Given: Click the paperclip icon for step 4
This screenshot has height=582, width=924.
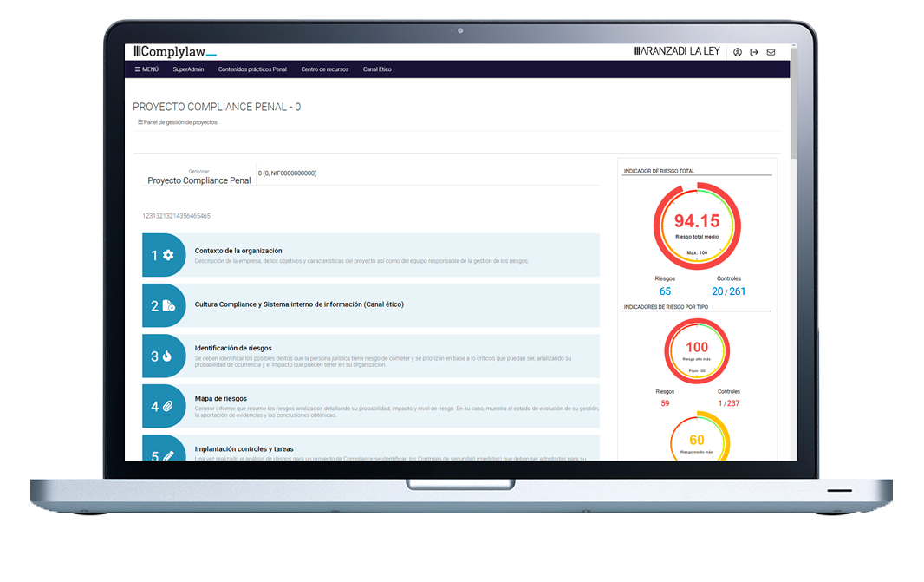Looking at the screenshot, I should 168,406.
